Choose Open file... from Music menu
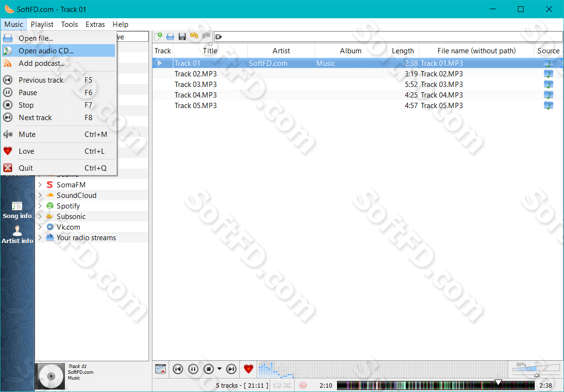The width and height of the screenshot is (564, 392). click(x=59, y=38)
